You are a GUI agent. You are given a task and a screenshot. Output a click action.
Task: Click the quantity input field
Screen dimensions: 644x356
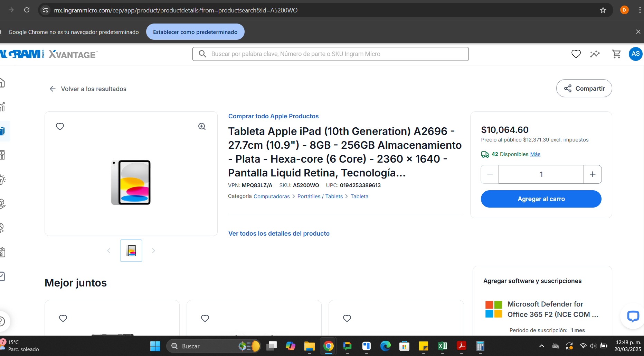point(541,174)
